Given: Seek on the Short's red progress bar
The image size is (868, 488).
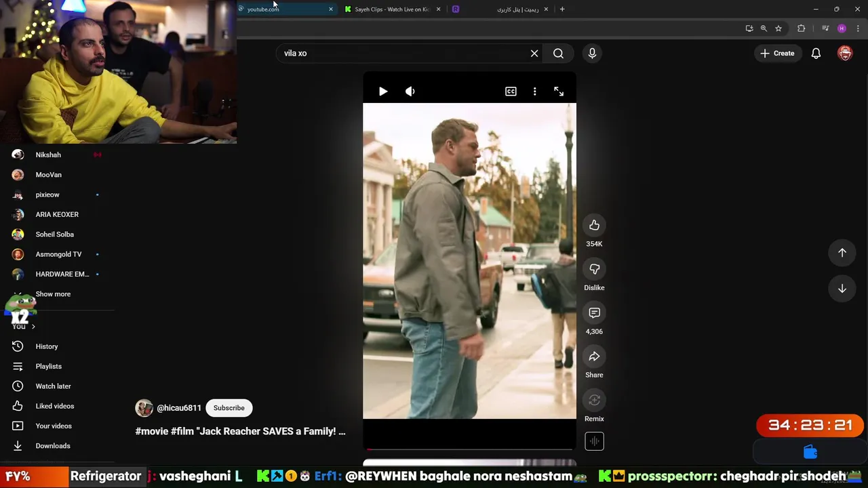Looking at the screenshot, I should click(x=469, y=449).
